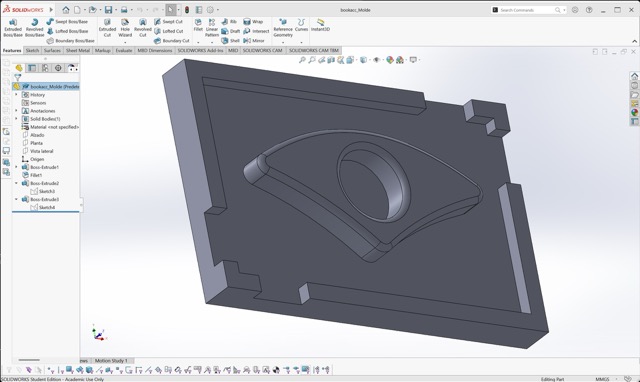Click the Fillet tool in the ribbon
The image size is (640, 382).
click(198, 25)
